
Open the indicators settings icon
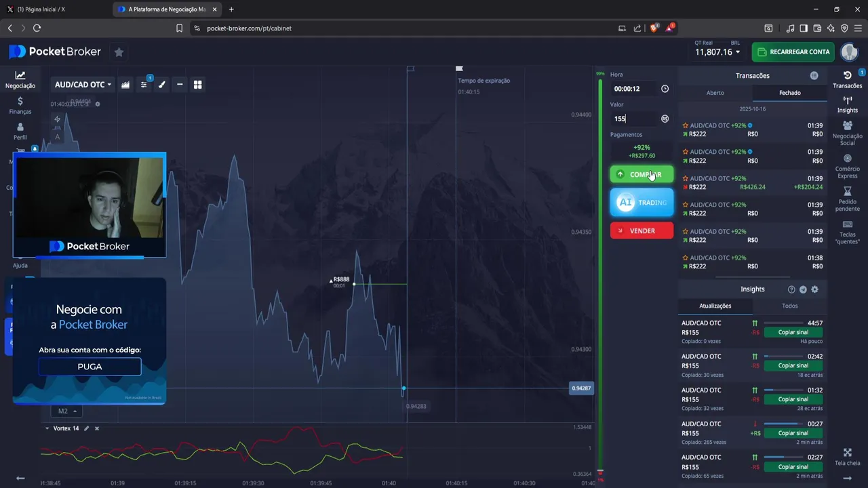coord(144,85)
